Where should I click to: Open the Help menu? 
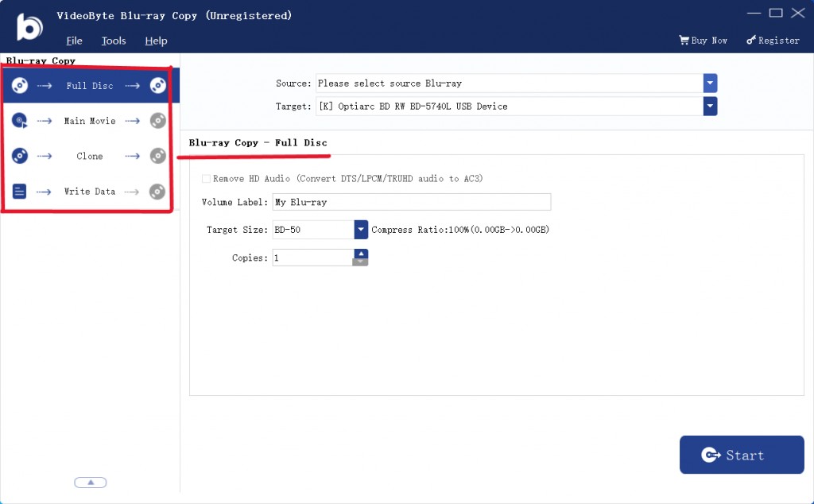(156, 41)
